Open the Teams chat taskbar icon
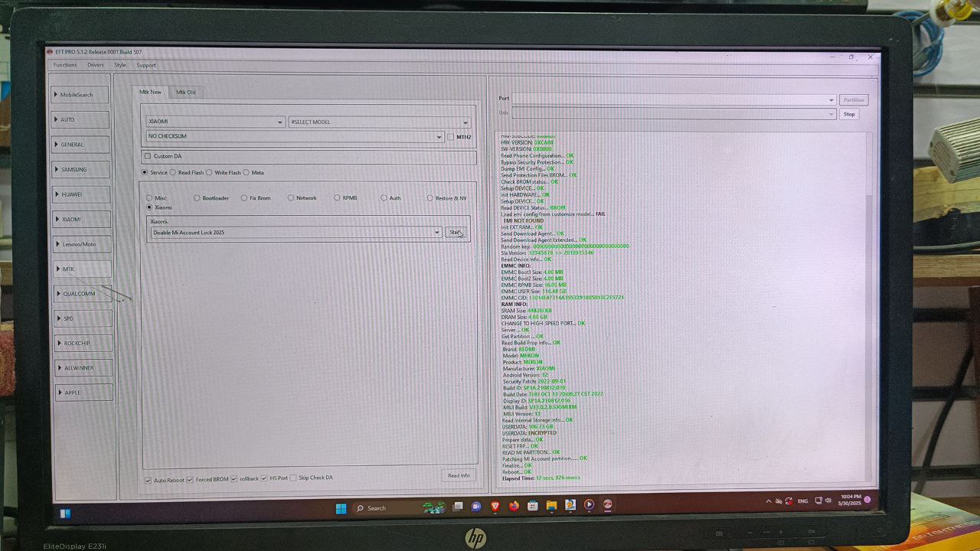Viewport: 980px width, 551px height. (476, 507)
